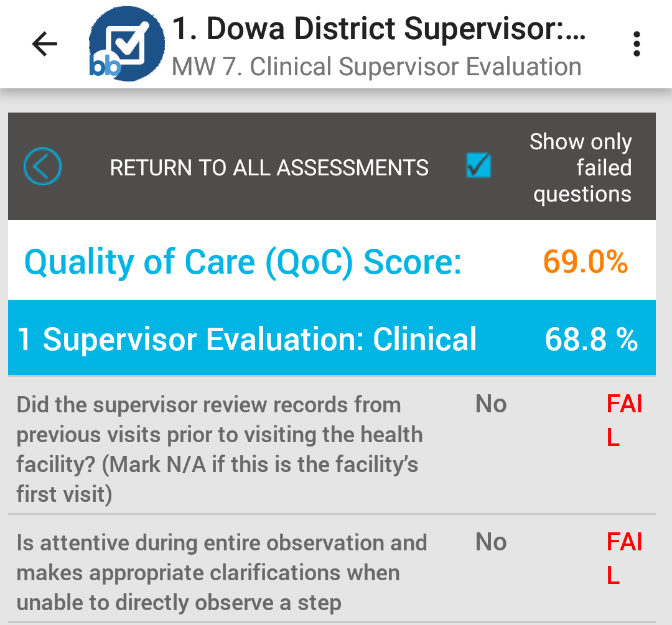
Task: Tap the Dowa District Supervisor title
Action: click(379, 29)
